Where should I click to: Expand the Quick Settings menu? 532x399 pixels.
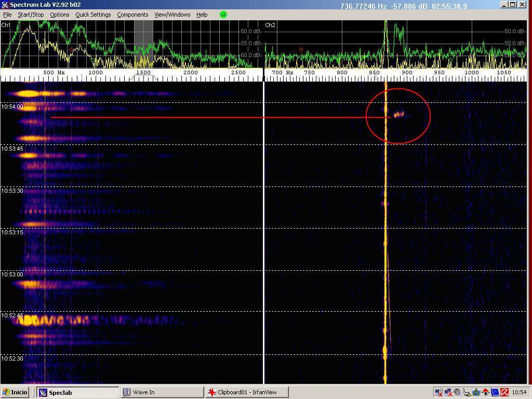point(93,15)
